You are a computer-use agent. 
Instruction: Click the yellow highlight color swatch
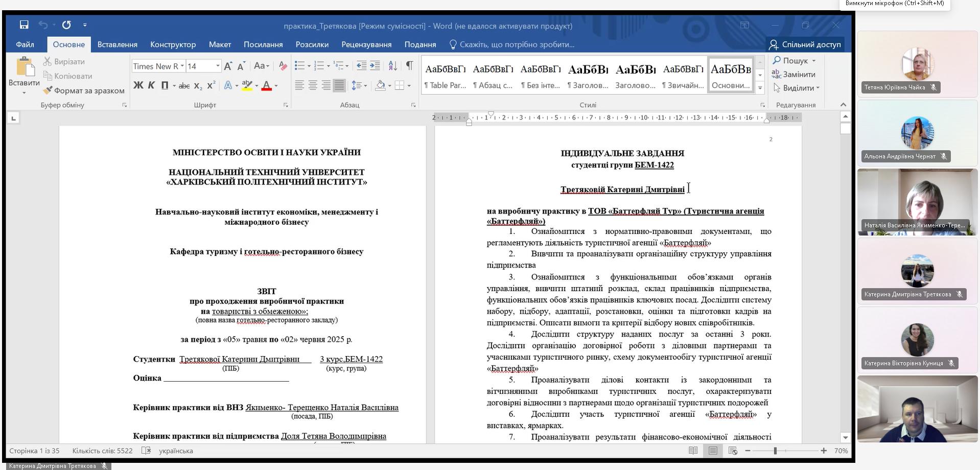[247, 86]
